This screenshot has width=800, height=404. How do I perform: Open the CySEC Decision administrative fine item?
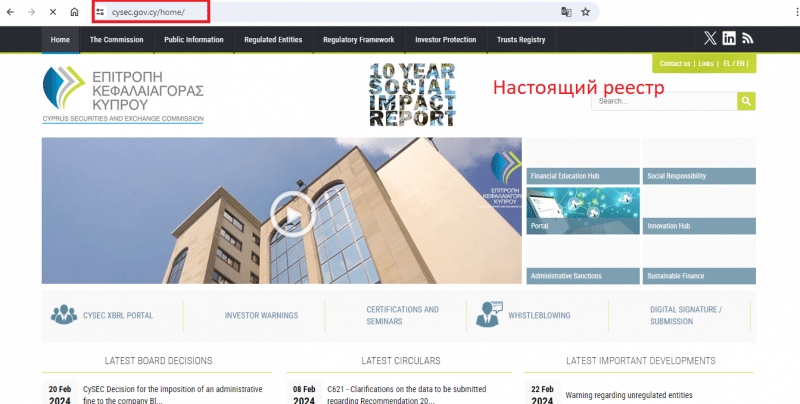pos(172,395)
